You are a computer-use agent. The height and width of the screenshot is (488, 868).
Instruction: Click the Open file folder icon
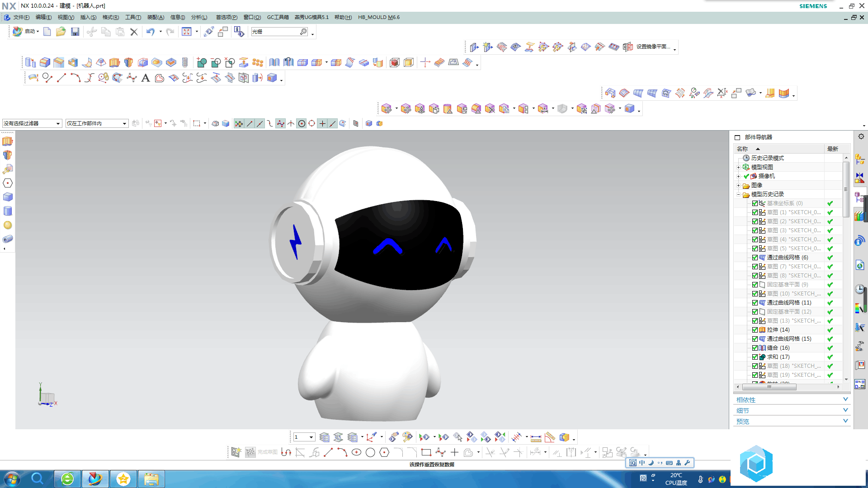[x=61, y=32]
